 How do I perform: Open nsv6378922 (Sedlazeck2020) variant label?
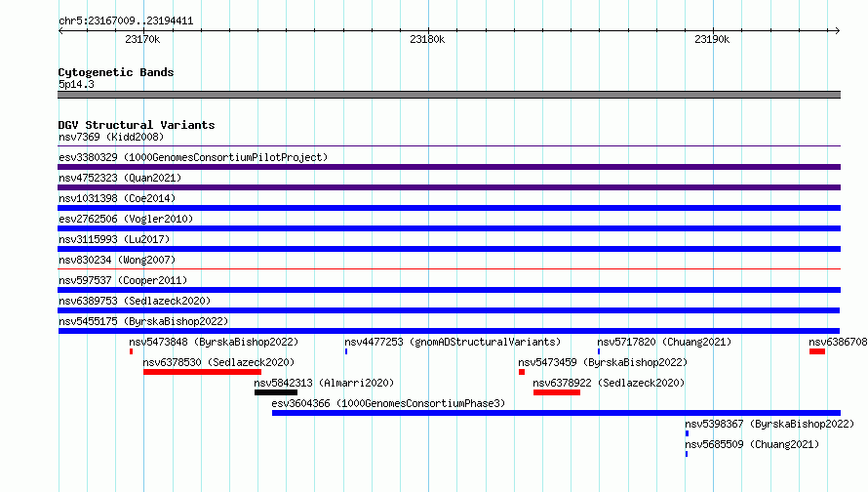pos(609,383)
